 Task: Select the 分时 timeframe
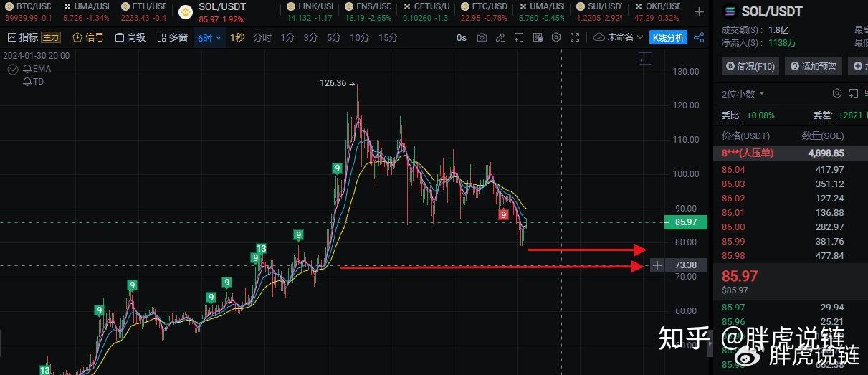(x=262, y=37)
